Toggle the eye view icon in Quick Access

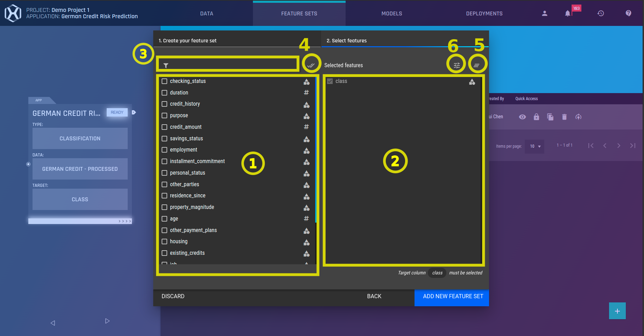522,117
